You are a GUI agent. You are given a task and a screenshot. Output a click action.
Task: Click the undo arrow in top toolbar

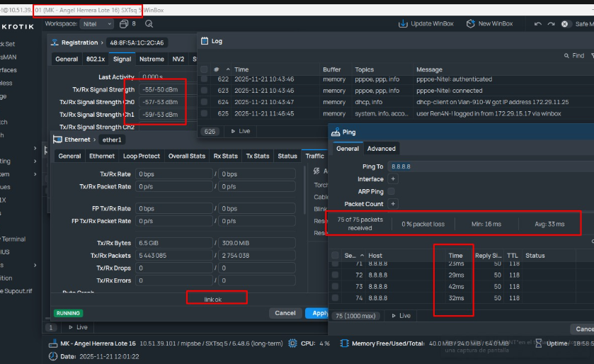tap(539, 24)
